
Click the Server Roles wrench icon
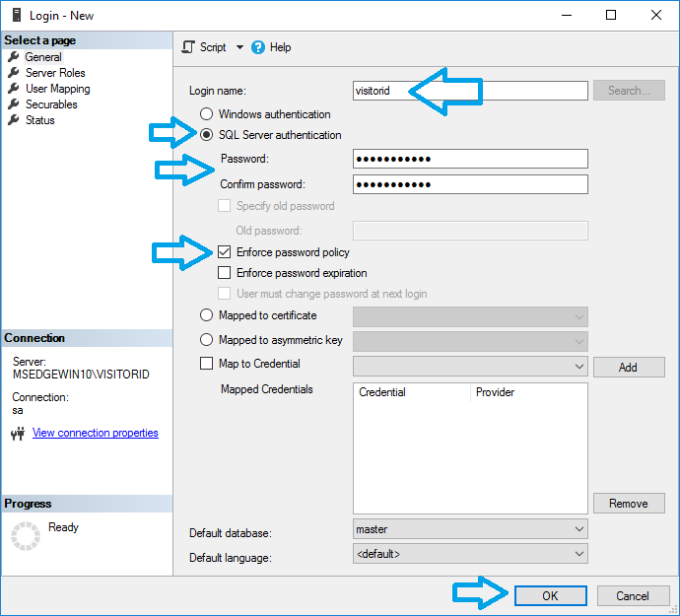pos(14,73)
